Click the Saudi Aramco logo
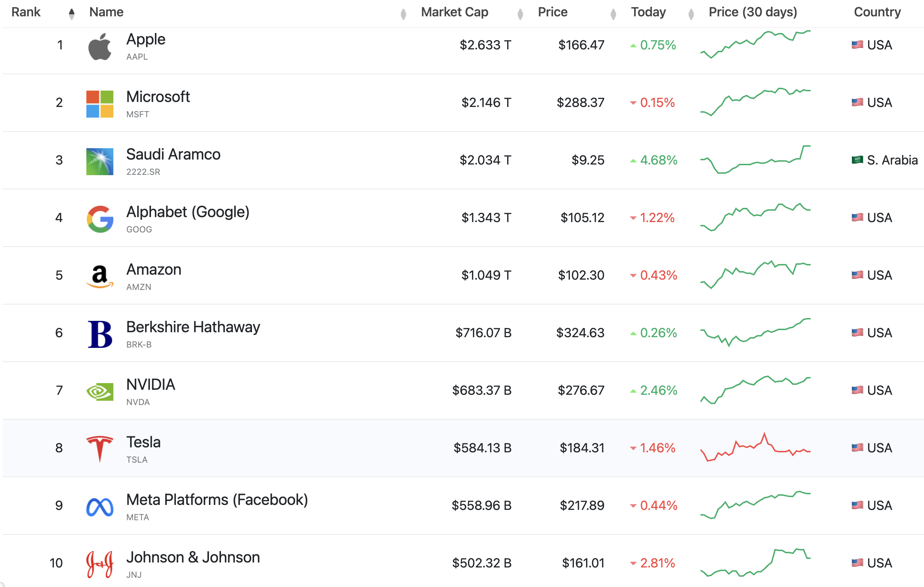924x587 pixels. pos(100,162)
